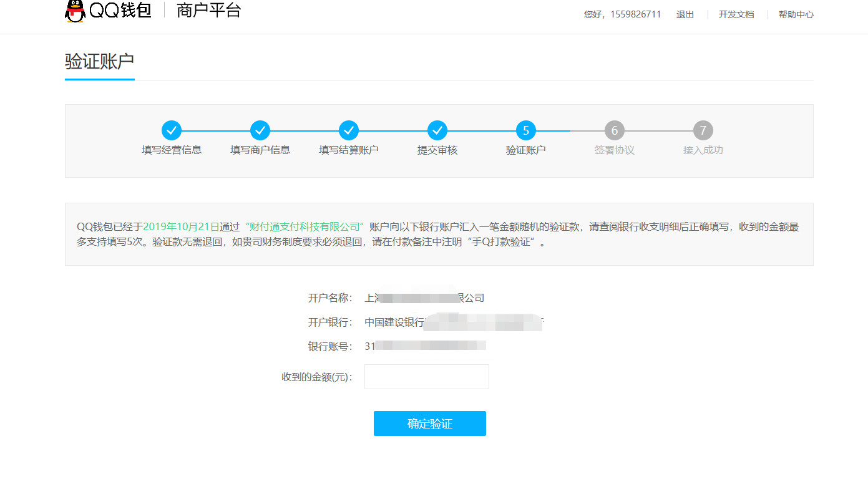
Task: Click the 退出 logout link
Action: (x=685, y=14)
